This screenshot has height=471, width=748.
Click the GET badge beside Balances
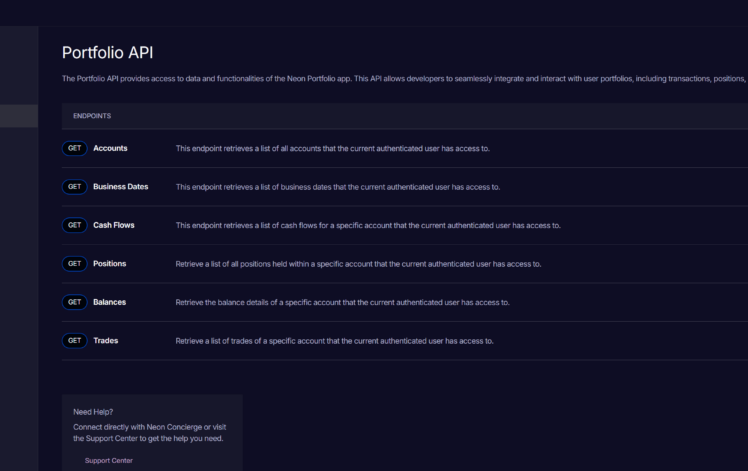[x=74, y=302]
